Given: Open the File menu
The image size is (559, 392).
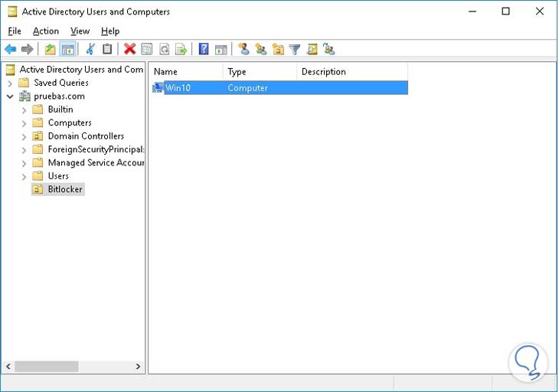Looking at the screenshot, I should pos(15,31).
